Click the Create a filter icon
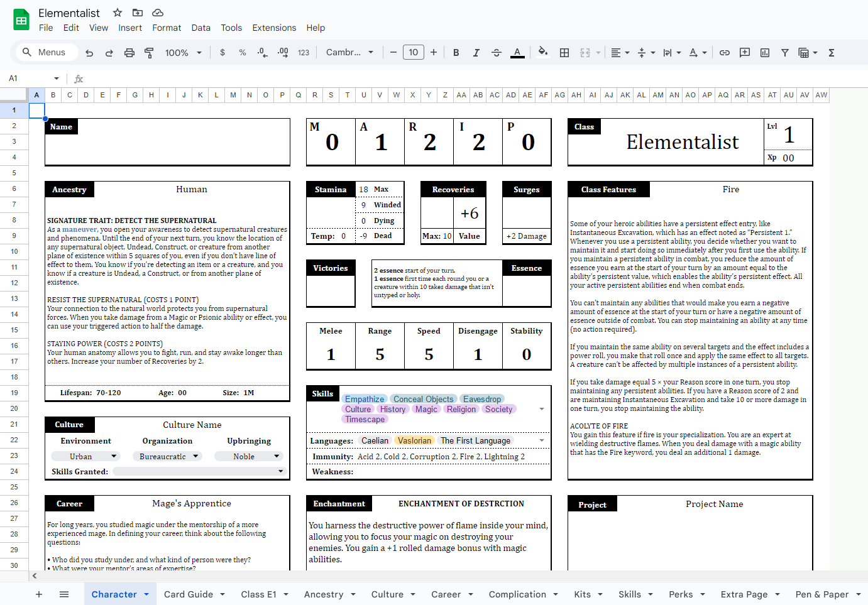This screenshot has height=605, width=868. click(785, 53)
